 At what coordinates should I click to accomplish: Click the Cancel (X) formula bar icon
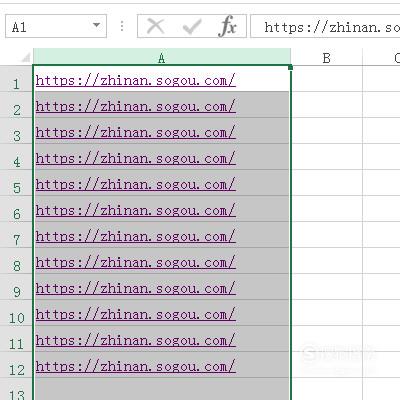[155, 26]
